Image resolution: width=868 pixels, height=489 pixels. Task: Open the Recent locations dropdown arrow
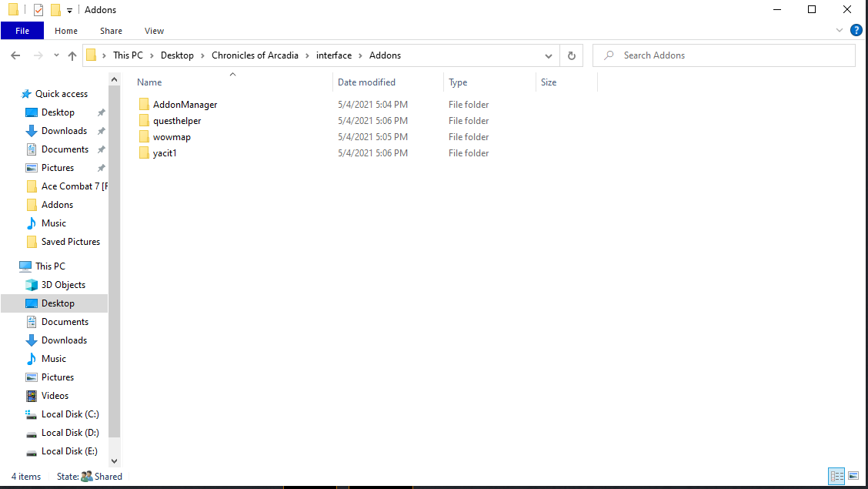point(56,55)
